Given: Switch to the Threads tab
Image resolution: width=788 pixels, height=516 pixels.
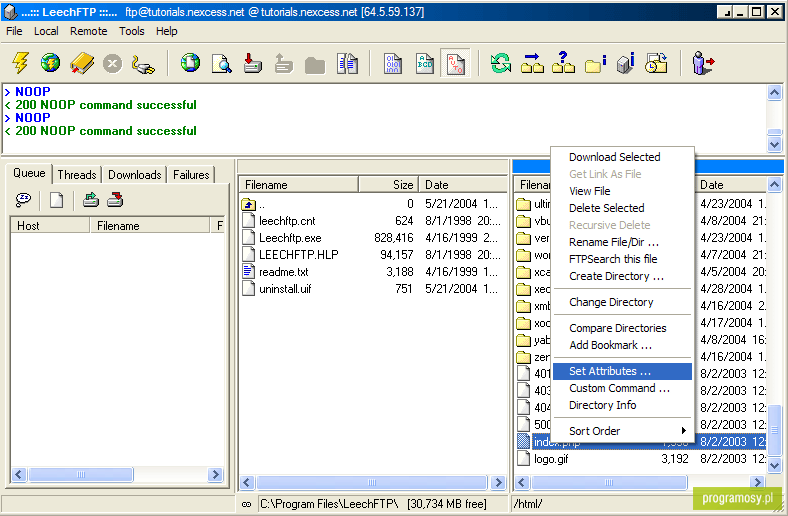Looking at the screenshot, I should point(77,175).
